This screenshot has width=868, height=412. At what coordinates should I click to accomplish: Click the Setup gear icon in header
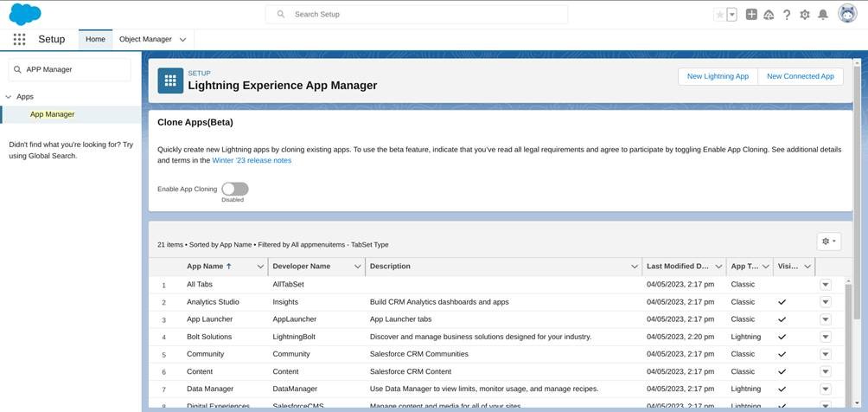click(805, 15)
